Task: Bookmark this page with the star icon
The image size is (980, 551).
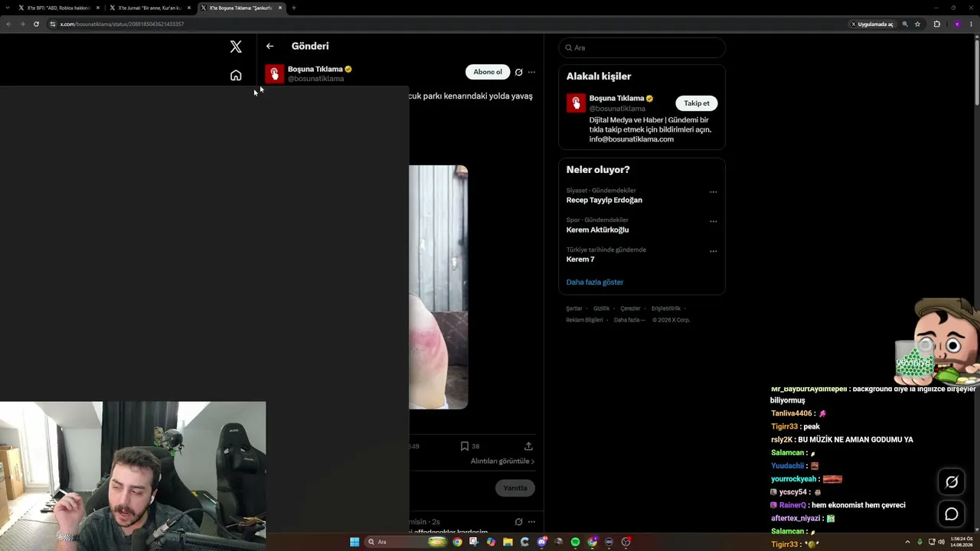Action: click(x=917, y=24)
